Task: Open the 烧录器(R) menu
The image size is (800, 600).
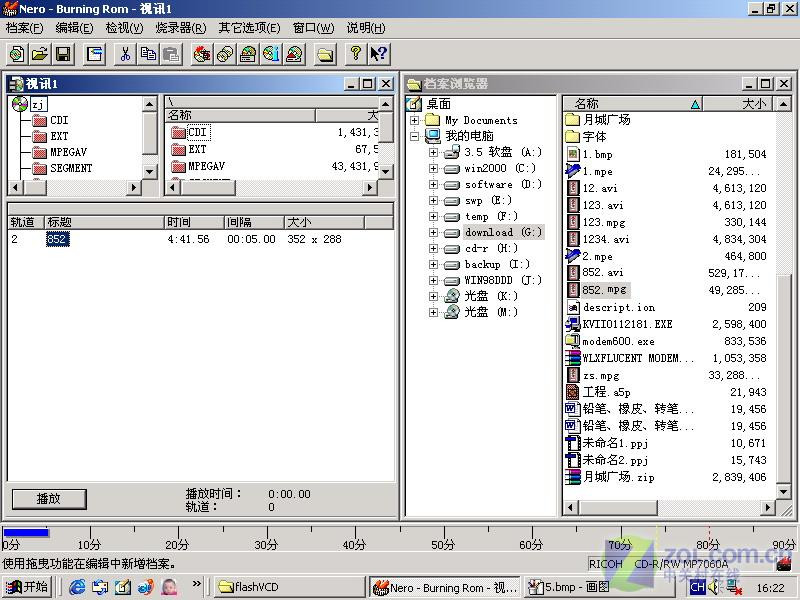Action: click(x=181, y=28)
